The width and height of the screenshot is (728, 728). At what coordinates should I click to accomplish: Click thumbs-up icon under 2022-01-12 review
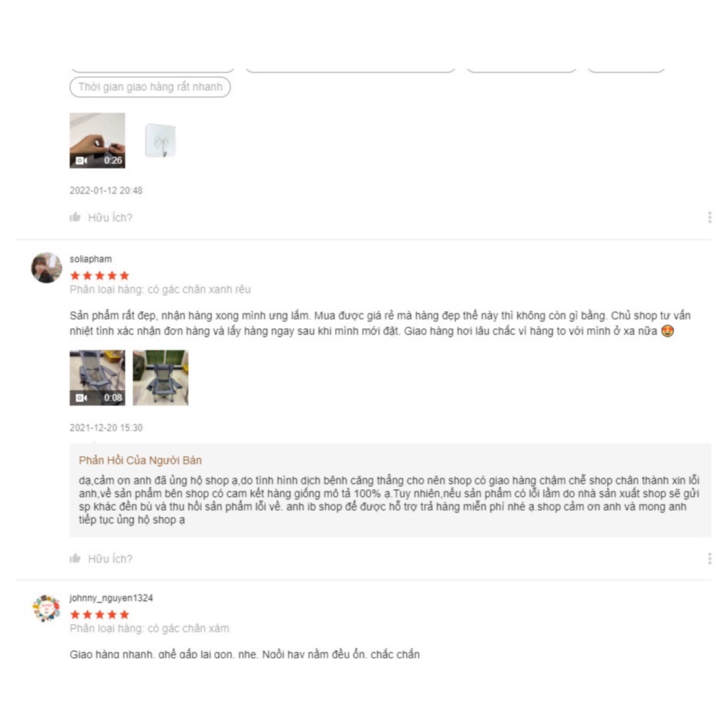pos(75,217)
